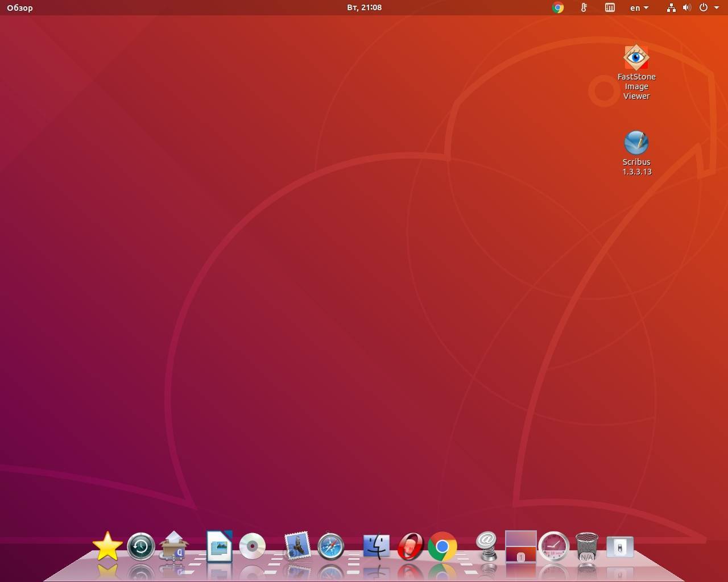Open the trash can in the dock
This screenshot has height=582, width=728.
pos(586,547)
